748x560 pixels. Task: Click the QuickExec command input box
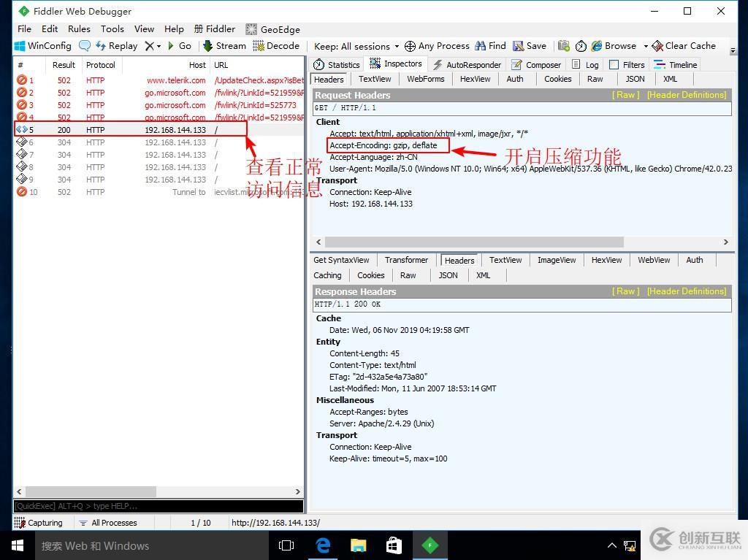coord(158,506)
